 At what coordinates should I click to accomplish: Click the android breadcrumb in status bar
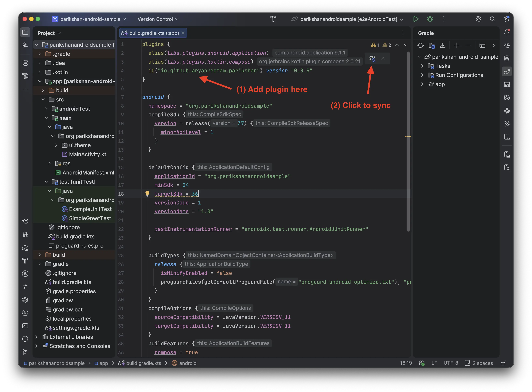pos(184,363)
